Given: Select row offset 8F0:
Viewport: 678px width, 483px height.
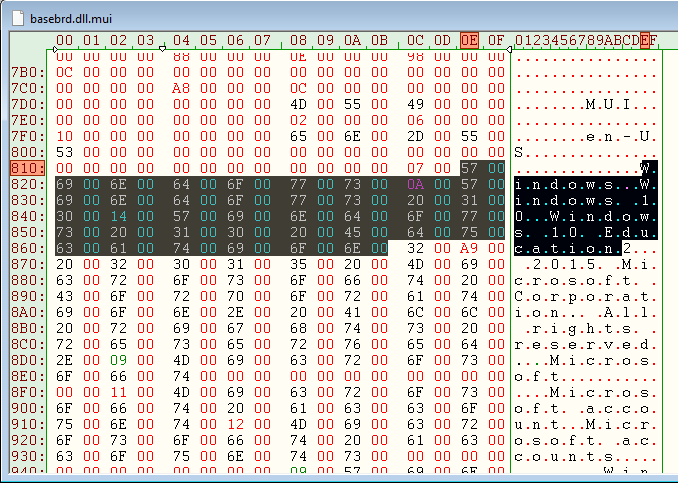Looking at the screenshot, I should pos(28,392).
